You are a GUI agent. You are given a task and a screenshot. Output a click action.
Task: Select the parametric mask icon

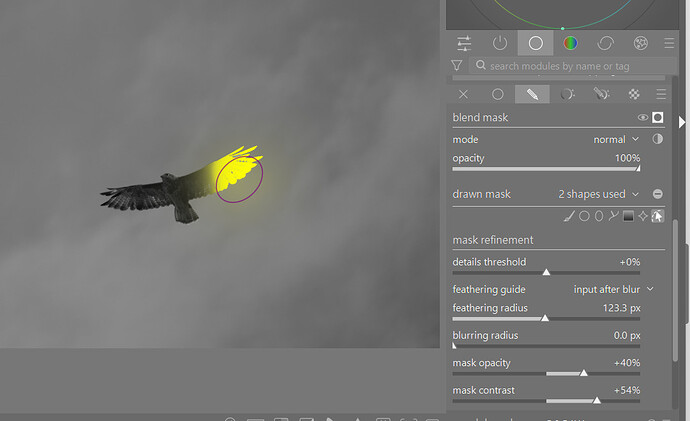click(x=567, y=94)
